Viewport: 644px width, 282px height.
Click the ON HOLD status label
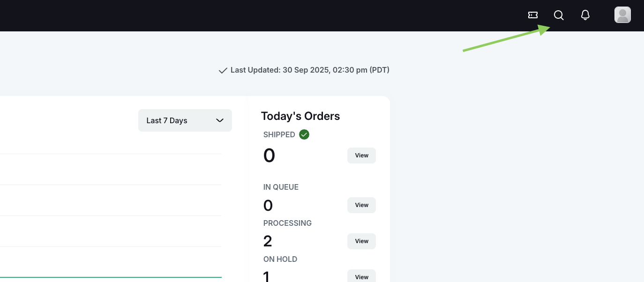(x=280, y=259)
